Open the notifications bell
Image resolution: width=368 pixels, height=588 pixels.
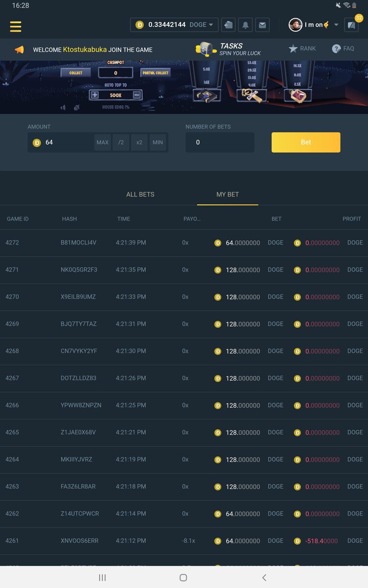245,25
